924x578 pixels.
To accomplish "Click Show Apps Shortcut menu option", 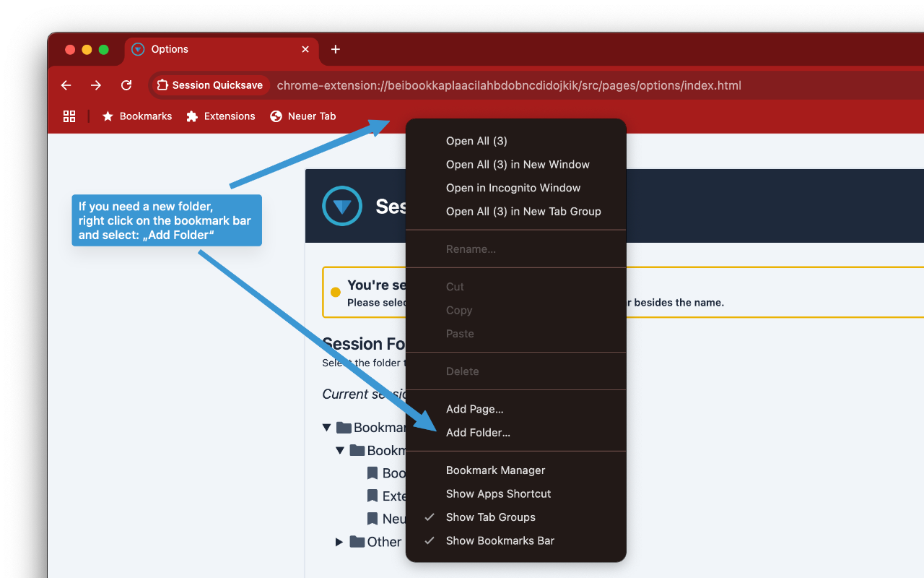I will 498,493.
